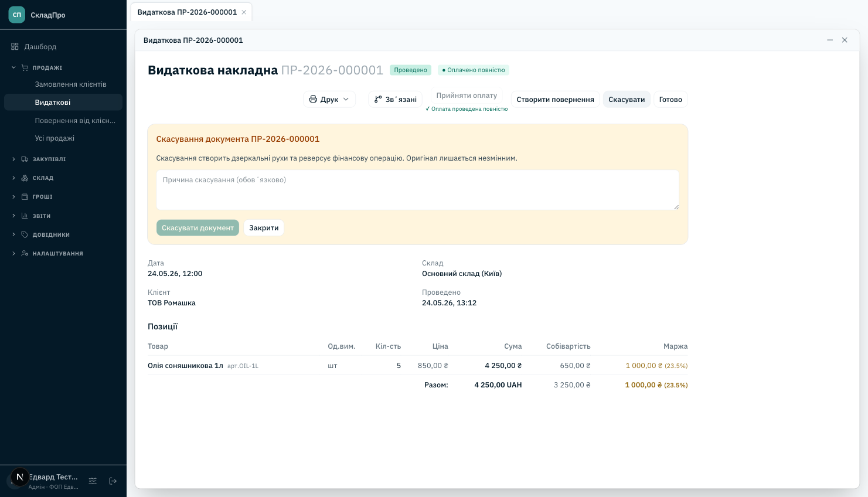Click the Створити повернення button
This screenshot has width=868, height=497.
click(x=555, y=100)
